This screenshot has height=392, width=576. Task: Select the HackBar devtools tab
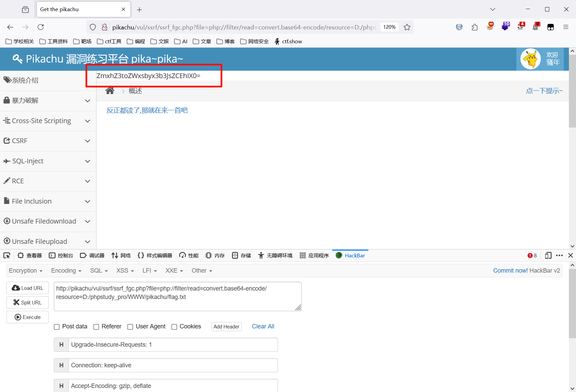tap(350, 255)
